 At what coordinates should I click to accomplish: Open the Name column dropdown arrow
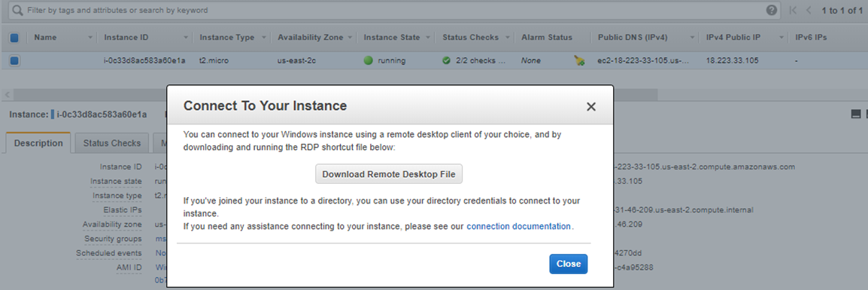click(x=90, y=38)
